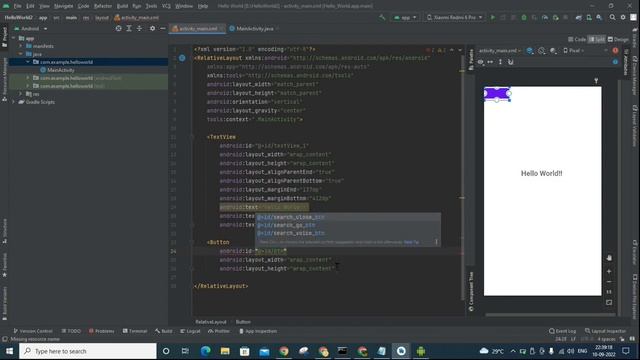640x360 pixels.
Task: Zoom in the layout preview with plus
Action: 609,271
